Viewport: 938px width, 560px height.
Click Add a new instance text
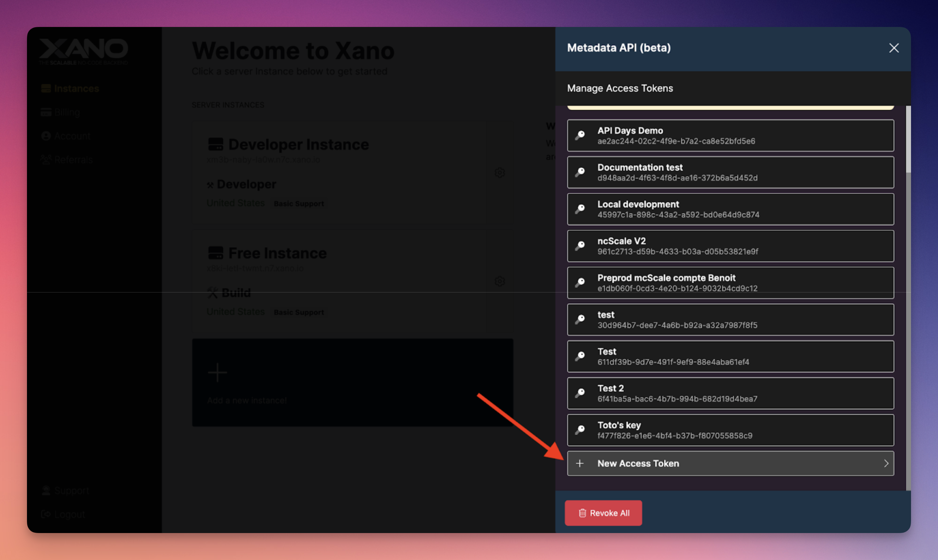click(247, 400)
